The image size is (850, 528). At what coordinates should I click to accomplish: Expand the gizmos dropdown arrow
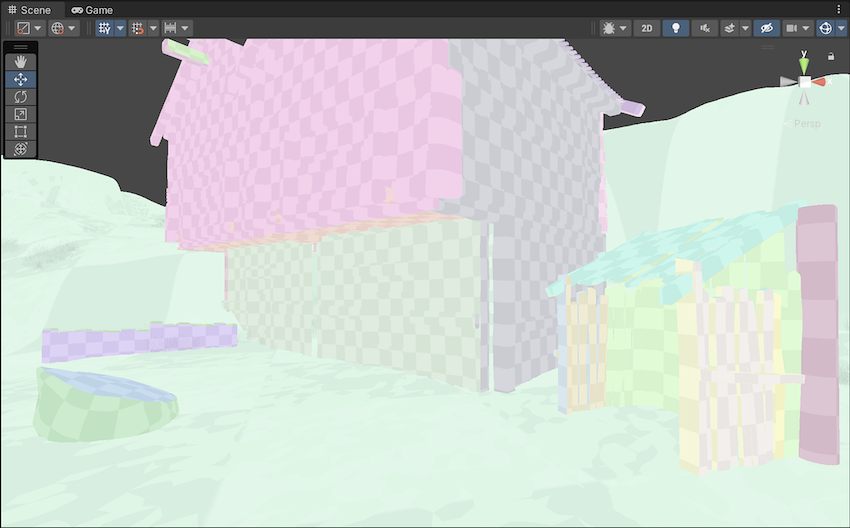[x=840, y=28]
